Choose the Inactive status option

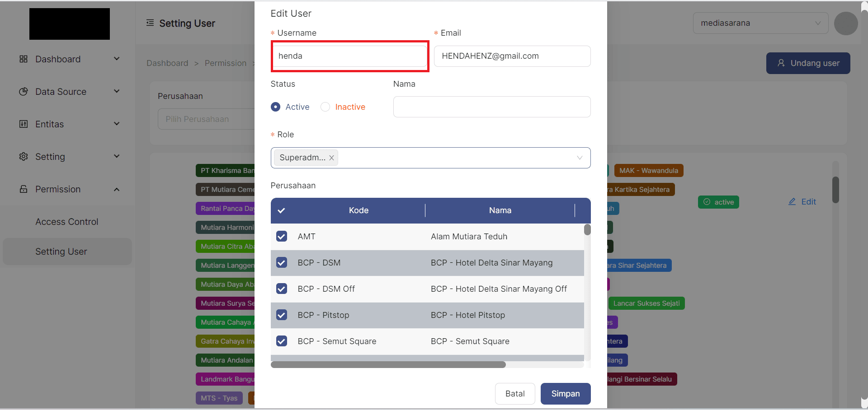(x=325, y=107)
